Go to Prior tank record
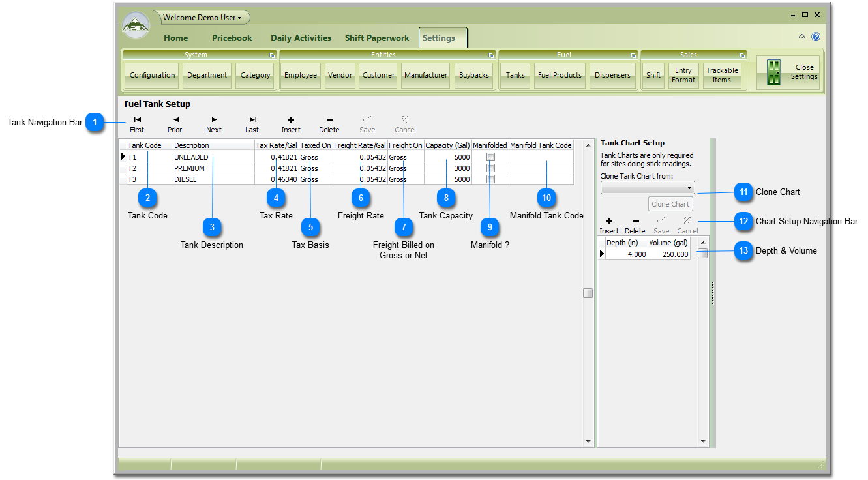Image resolution: width=868 pixels, height=480 pixels. click(175, 124)
